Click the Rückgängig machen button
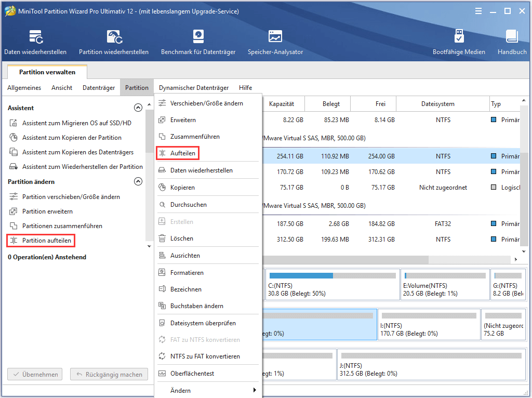This screenshot has width=532, height=398. tap(109, 374)
